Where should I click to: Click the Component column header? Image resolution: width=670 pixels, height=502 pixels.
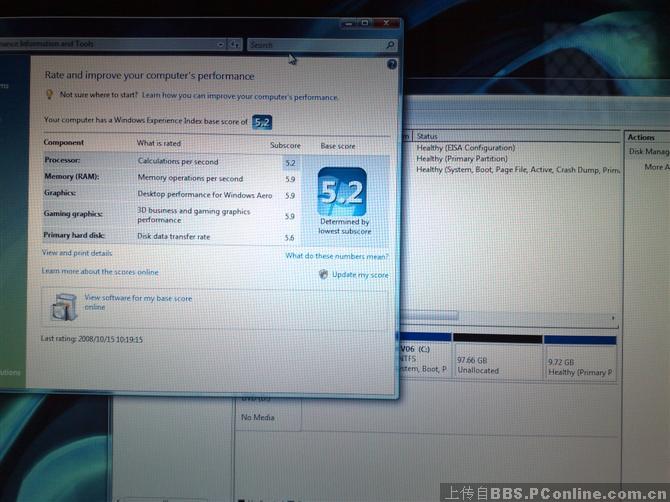point(64,142)
